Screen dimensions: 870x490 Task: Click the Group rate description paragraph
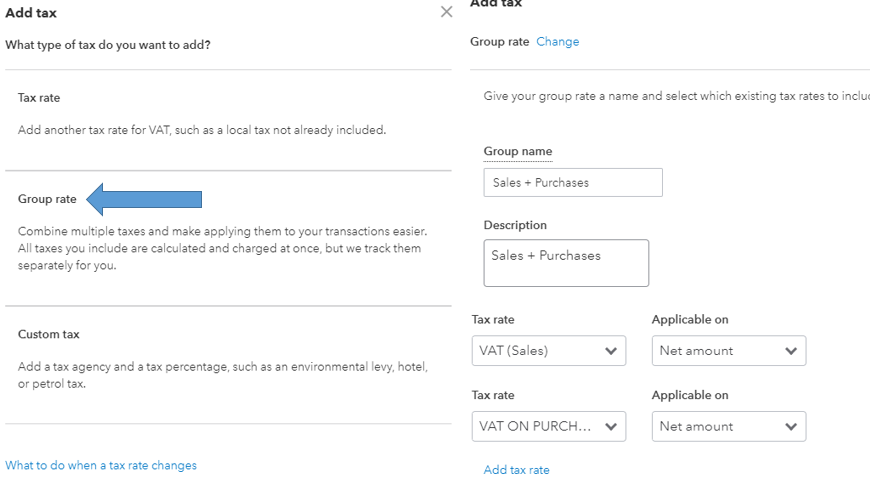pos(219,248)
